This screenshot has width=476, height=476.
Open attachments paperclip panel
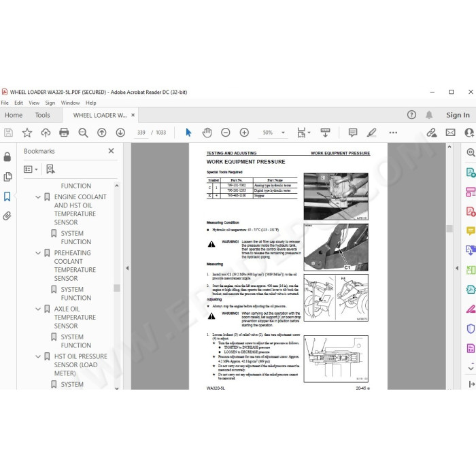[x=7, y=216]
